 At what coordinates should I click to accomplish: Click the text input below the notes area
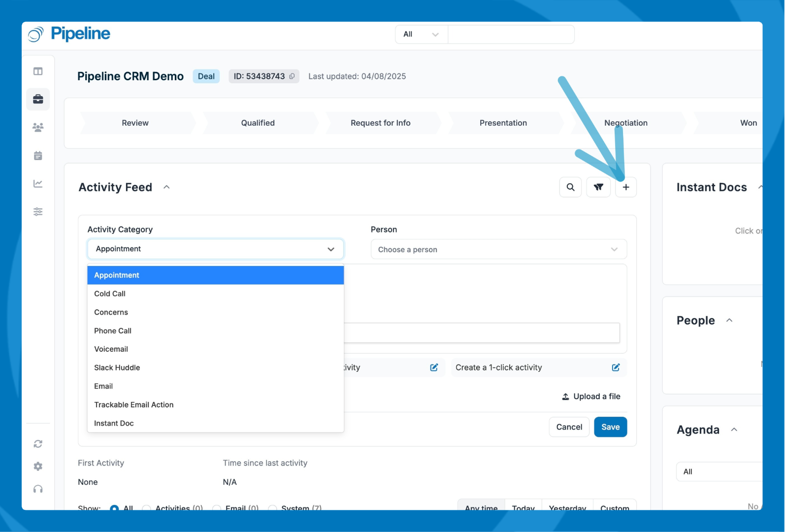point(482,333)
